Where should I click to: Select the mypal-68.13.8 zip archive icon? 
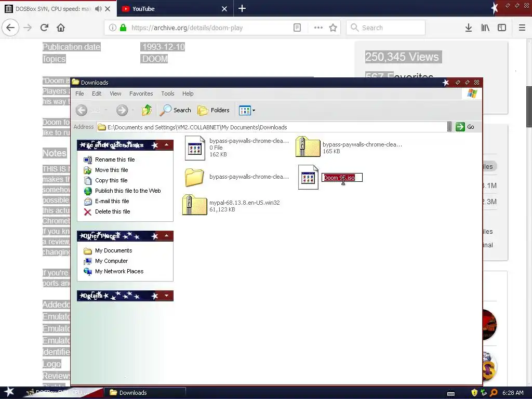click(x=194, y=205)
